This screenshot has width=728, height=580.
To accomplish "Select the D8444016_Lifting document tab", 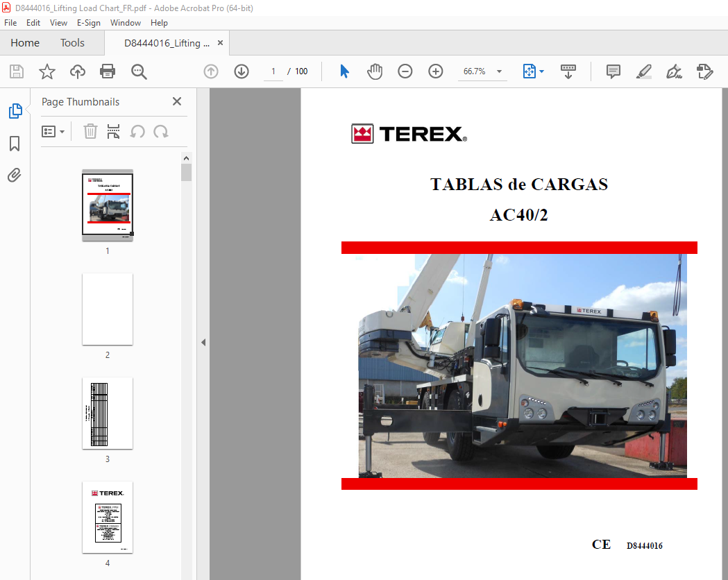I will (x=167, y=43).
